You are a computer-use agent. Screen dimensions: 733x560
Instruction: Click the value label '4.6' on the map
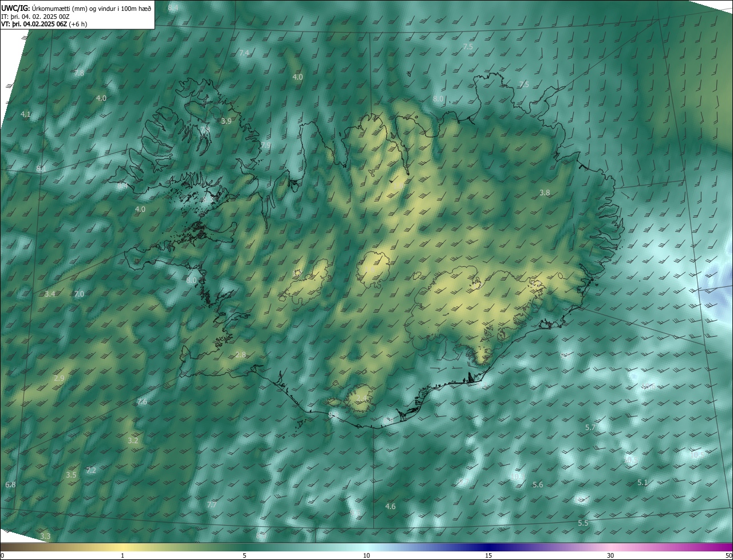(391, 507)
